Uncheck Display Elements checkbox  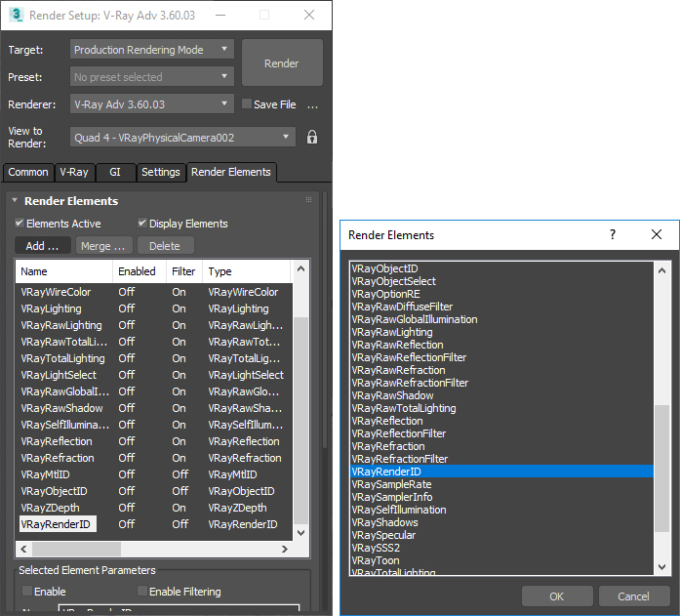click(x=141, y=223)
